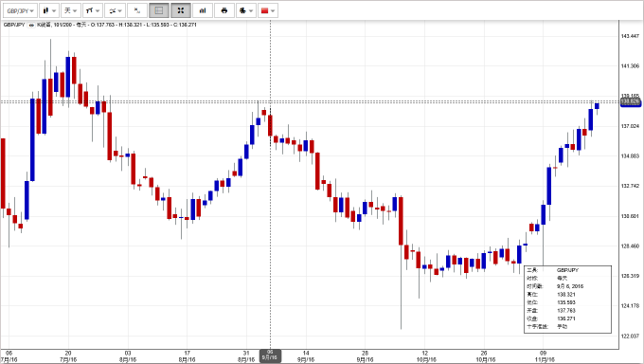Image resolution: width=644 pixels, height=364 pixels.
Task: Open the drawing tools dropdown
Action: pyautogui.click(x=93, y=10)
